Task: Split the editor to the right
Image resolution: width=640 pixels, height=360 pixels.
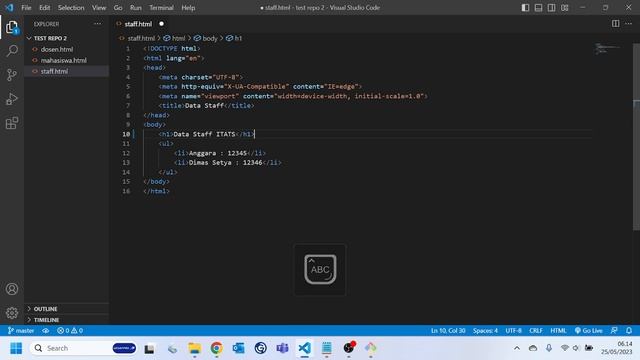Action: [615, 24]
